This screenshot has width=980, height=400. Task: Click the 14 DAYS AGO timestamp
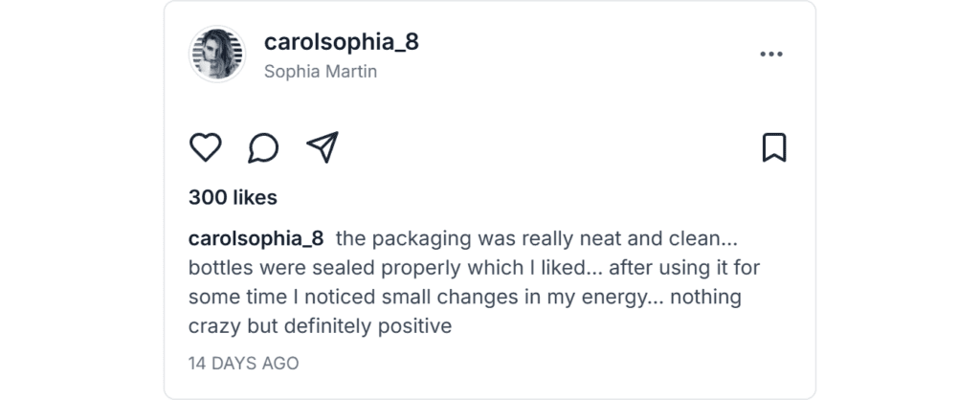244,364
